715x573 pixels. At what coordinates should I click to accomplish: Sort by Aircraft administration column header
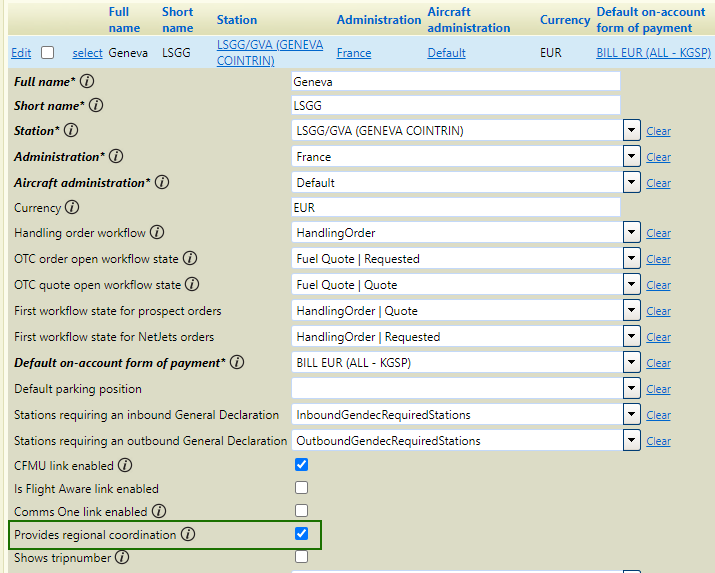[468, 20]
